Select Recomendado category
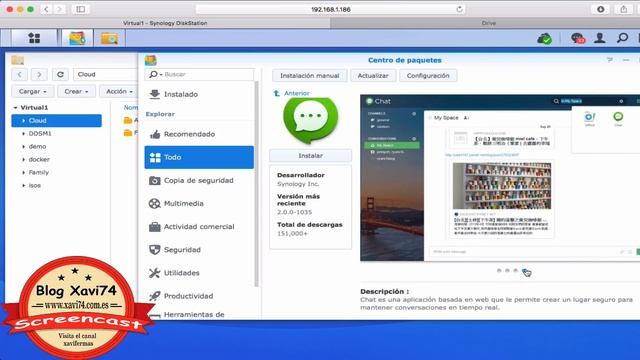Image resolution: width=640 pixels, height=360 pixels. pyautogui.click(x=199, y=134)
